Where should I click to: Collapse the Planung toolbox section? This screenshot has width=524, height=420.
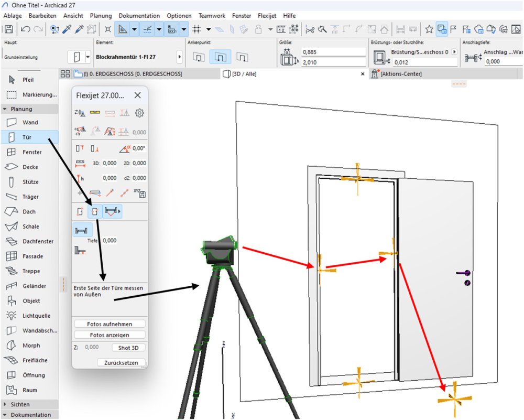[5, 109]
